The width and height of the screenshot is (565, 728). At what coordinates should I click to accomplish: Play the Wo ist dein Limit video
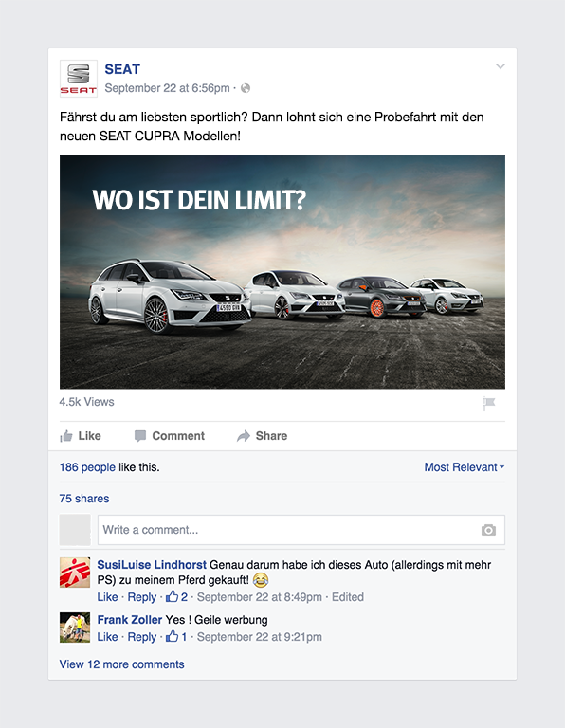pyautogui.click(x=282, y=272)
